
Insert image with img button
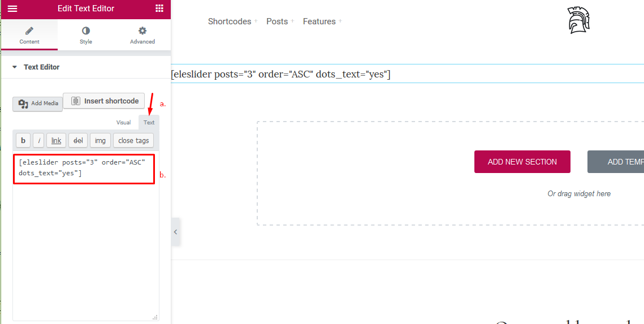(100, 141)
